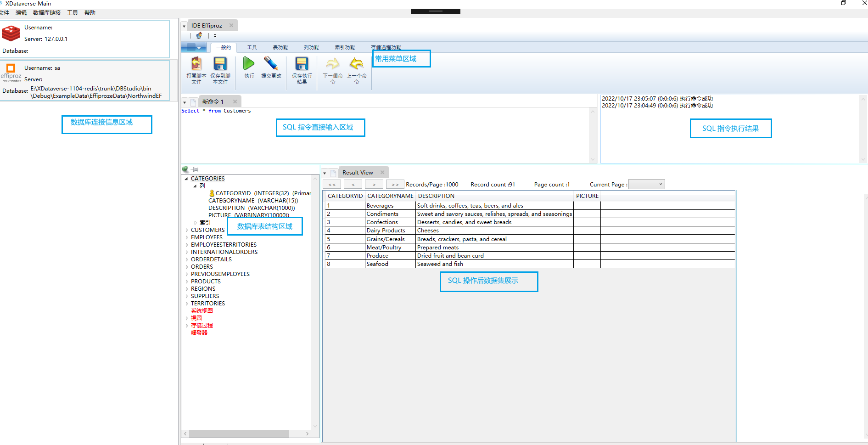This screenshot has width=868, height=445.
Task: Click the first page '<<' button
Action: (332, 185)
